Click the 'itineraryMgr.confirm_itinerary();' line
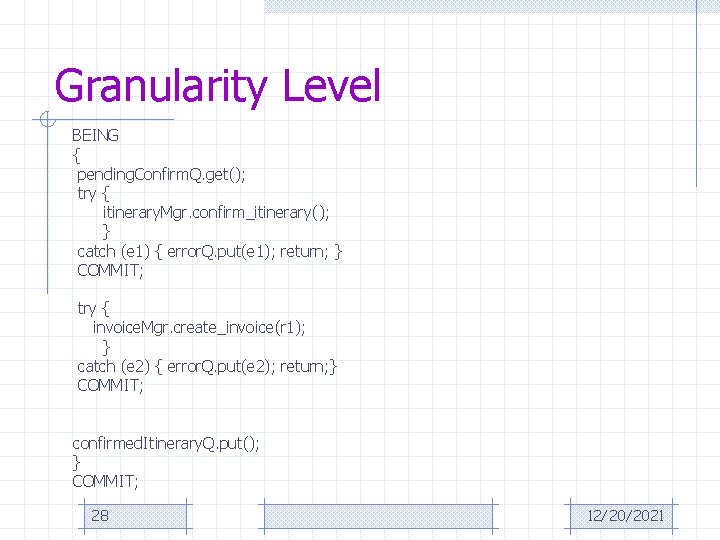 [x=216, y=213]
